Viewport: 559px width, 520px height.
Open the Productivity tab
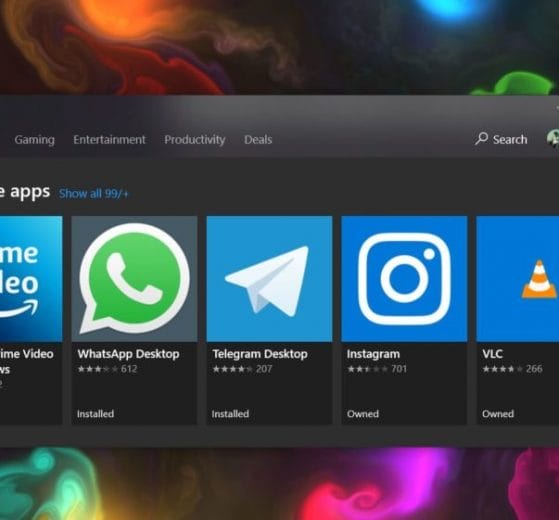195,139
